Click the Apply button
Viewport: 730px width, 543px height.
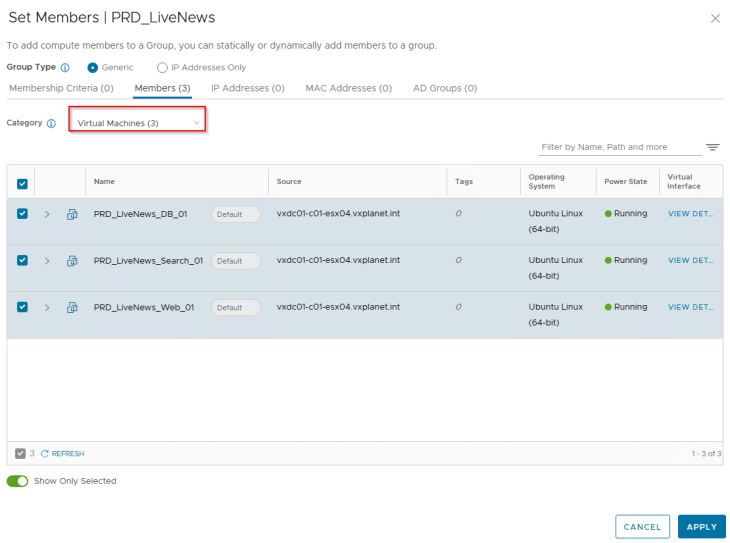coord(701,527)
